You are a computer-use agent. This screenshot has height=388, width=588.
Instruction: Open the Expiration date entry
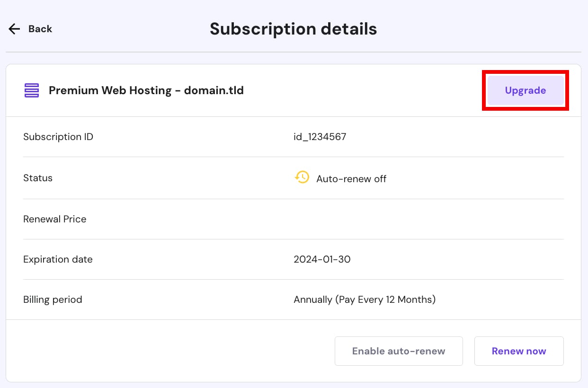click(x=58, y=259)
